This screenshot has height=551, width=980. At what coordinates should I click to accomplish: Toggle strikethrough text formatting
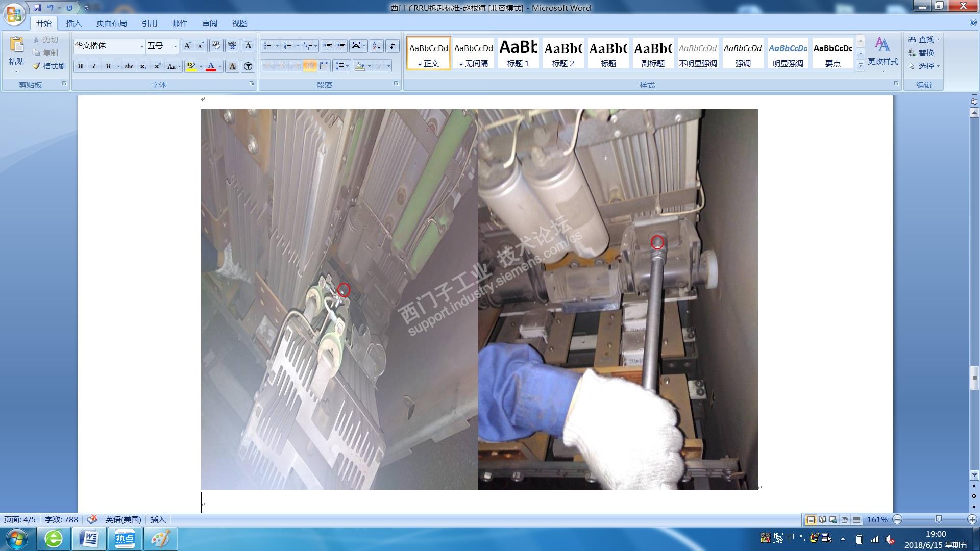coord(129,66)
